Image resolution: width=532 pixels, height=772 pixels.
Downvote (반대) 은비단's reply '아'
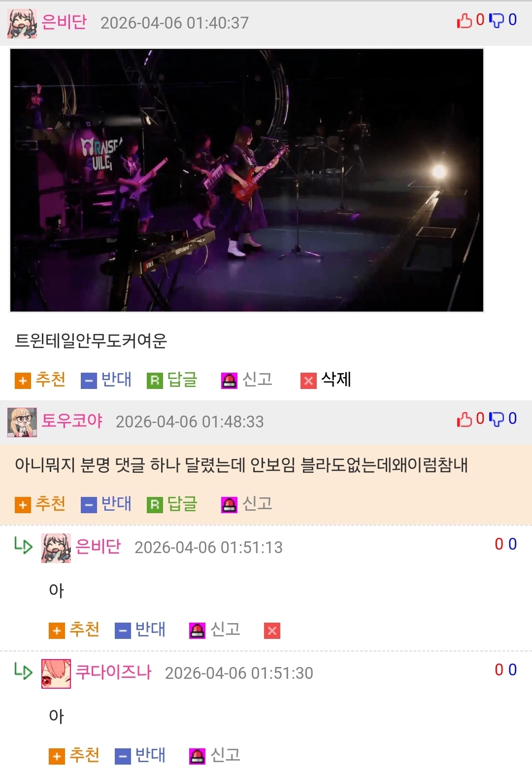coord(140,630)
